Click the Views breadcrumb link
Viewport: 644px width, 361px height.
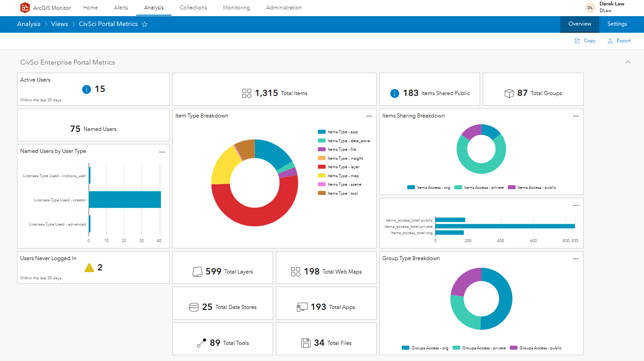60,24
